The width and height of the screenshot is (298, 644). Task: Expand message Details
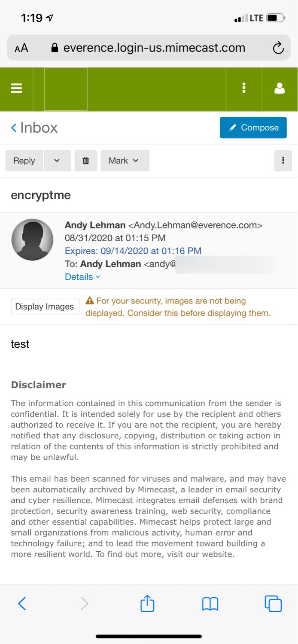tap(82, 277)
